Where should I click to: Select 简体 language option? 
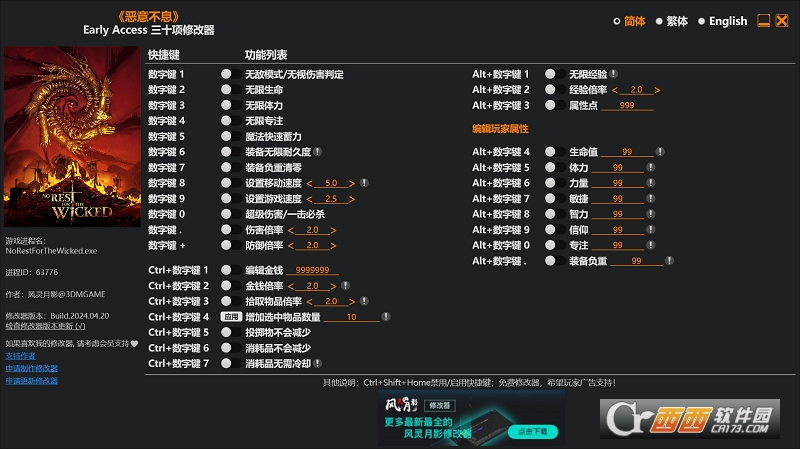[630, 21]
